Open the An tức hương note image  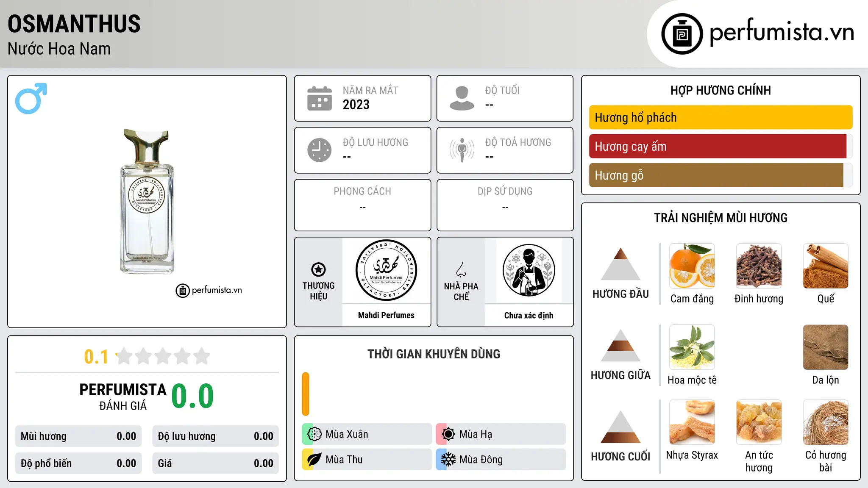759,422
